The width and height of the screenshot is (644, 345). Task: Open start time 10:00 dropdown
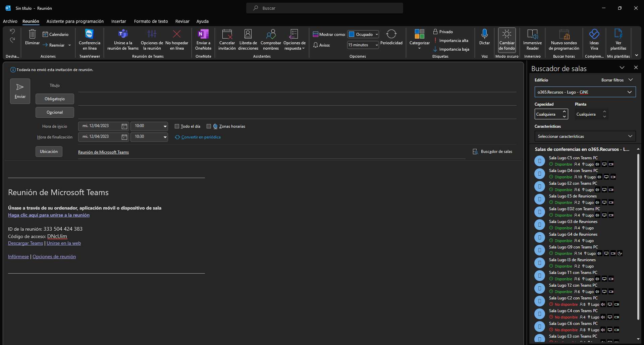(165, 126)
